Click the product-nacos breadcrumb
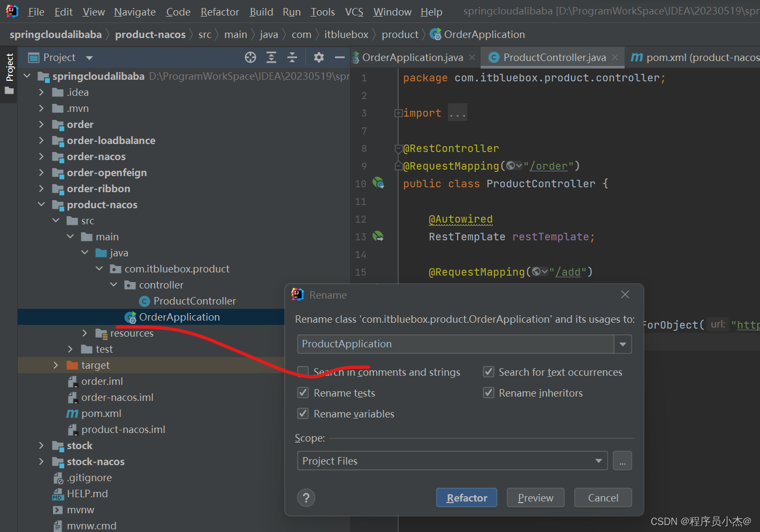This screenshot has width=760, height=532. (x=150, y=35)
